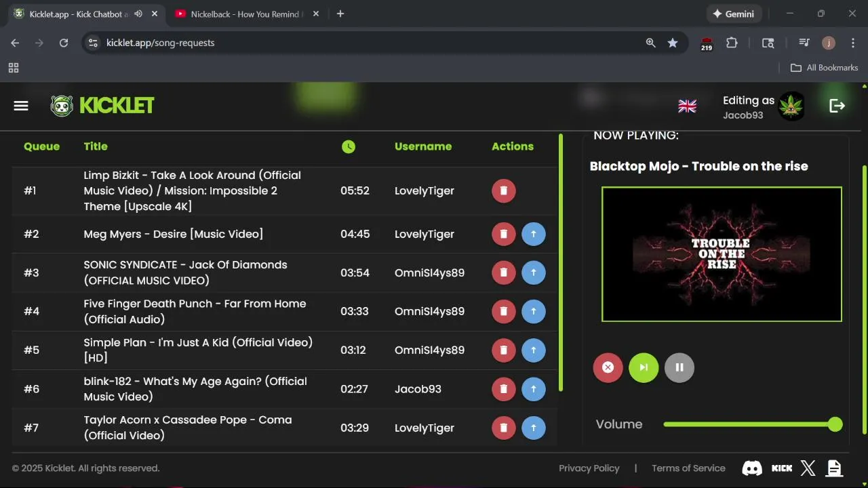Open the Privacy Policy link
Image resolution: width=868 pixels, height=488 pixels.
(x=589, y=468)
